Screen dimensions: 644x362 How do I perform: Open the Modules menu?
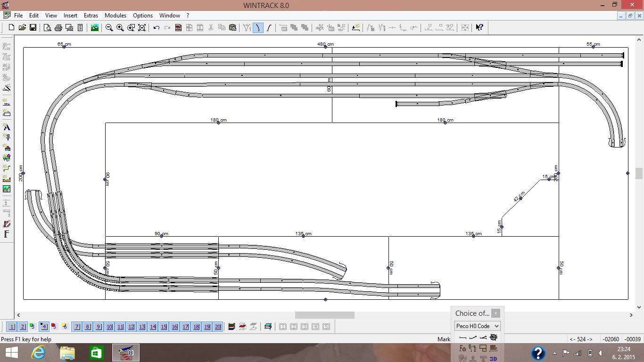click(116, 16)
